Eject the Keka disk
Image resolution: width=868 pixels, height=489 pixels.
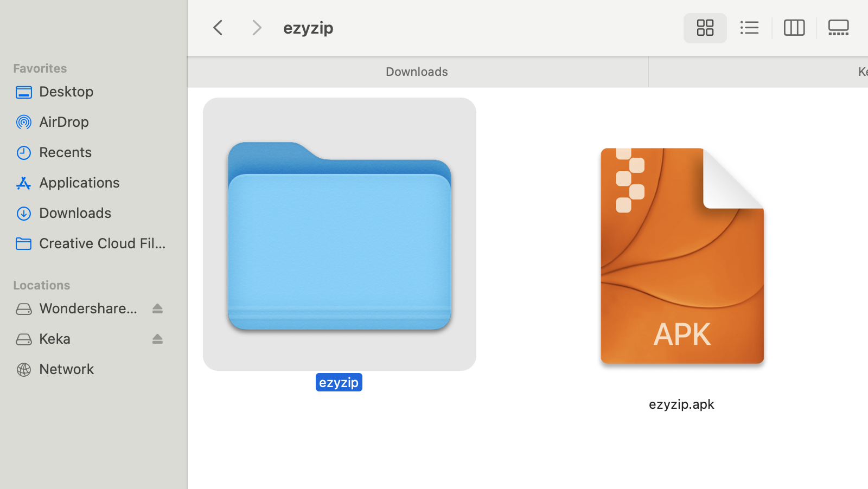point(157,338)
